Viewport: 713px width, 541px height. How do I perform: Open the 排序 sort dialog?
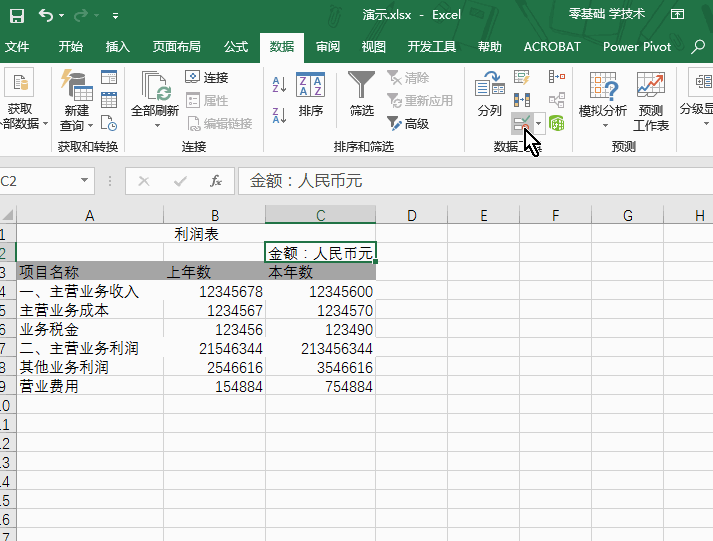pos(310,94)
